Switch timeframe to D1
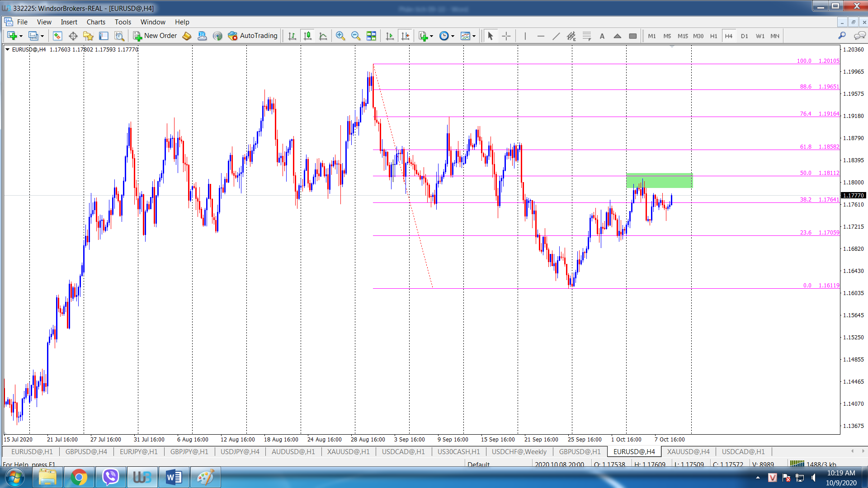868x488 pixels. coord(744,36)
